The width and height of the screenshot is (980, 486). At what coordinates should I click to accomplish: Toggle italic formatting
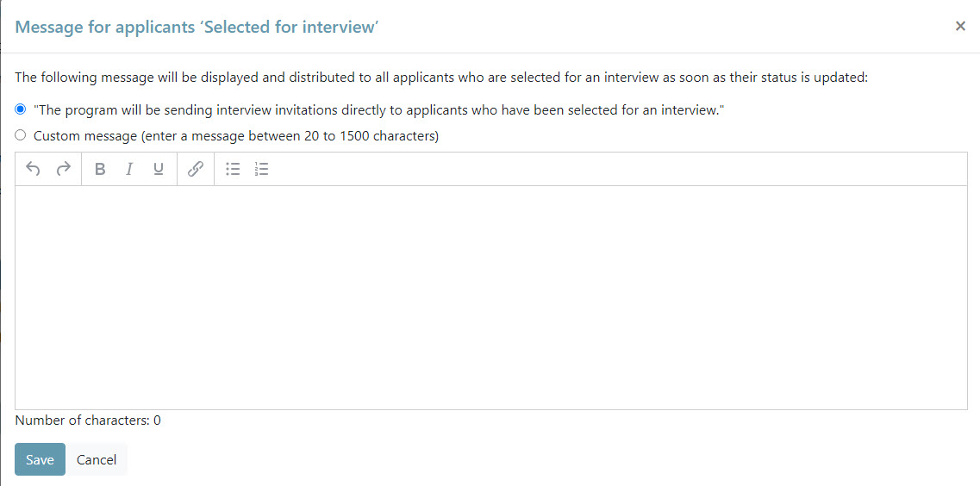[129, 169]
